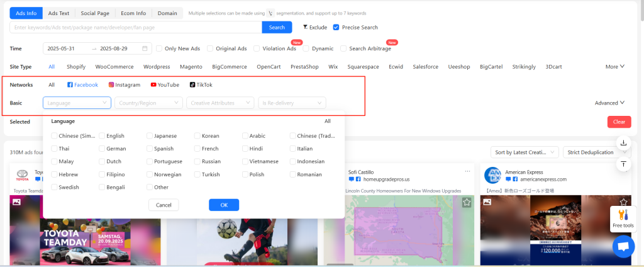
Task: Click the keyword search input field
Action: pyautogui.click(x=136, y=27)
